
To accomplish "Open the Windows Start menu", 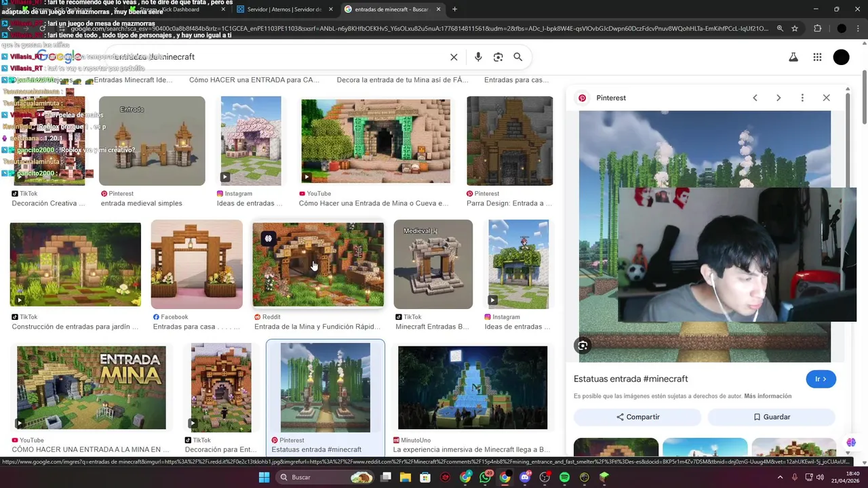I will pos(264,477).
